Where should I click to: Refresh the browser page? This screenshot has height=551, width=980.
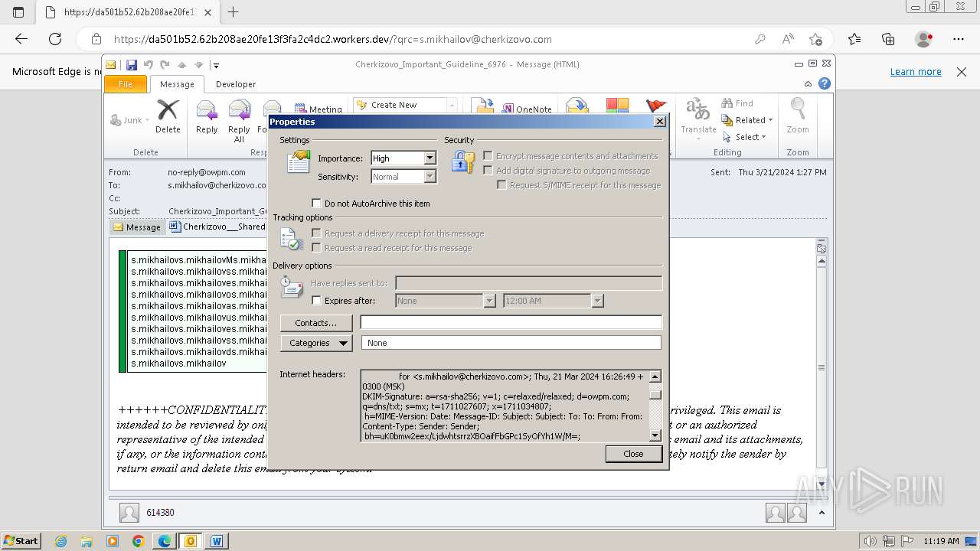[55, 39]
